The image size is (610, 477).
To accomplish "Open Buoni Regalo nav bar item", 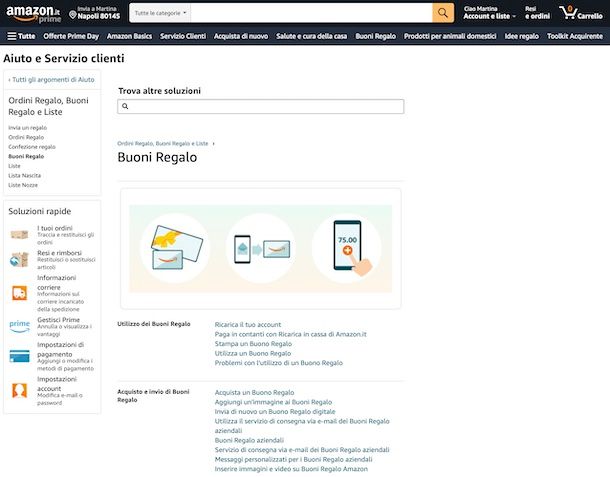I will pos(375,36).
